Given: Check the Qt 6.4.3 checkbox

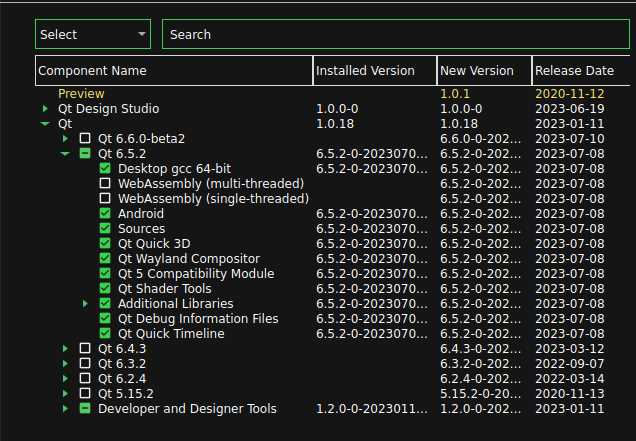Looking at the screenshot, I should point(85,348).
